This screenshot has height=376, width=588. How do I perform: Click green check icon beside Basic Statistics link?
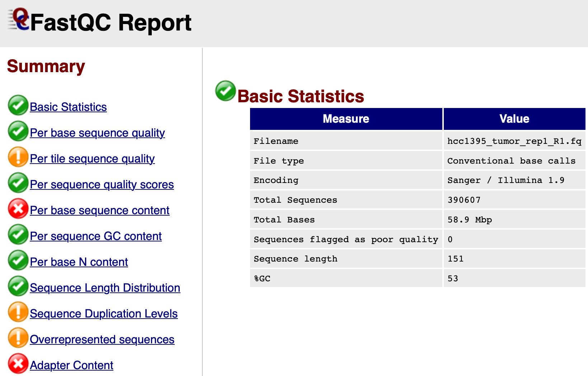coord(18,105)
